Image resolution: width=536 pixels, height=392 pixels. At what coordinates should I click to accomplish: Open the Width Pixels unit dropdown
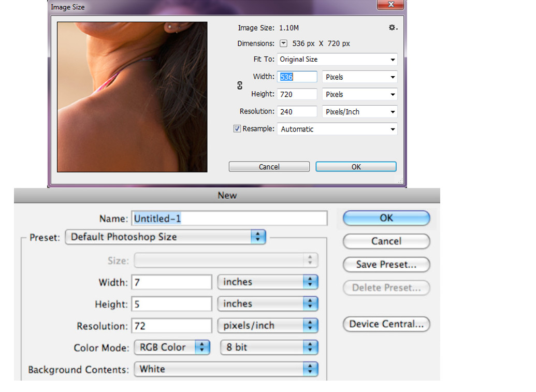pyautogui.click(x=359, y=77)
